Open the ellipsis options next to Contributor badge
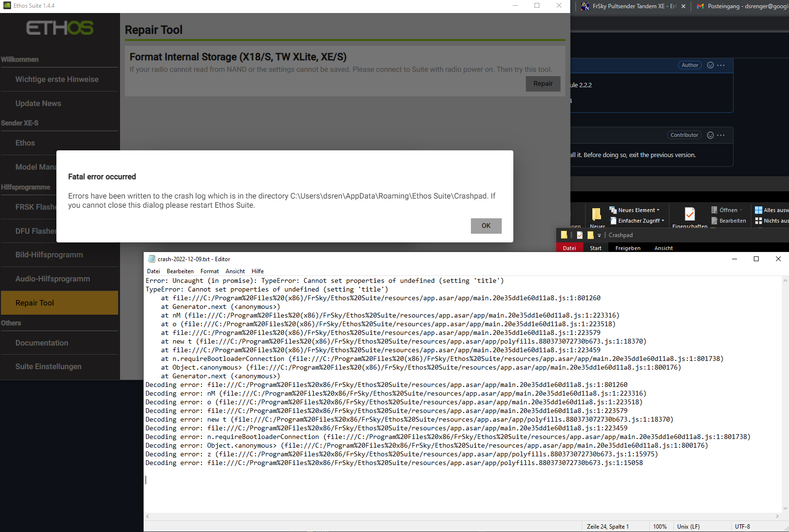Viewport: 789px width, 532px height. pyautogui.click(x=720, y=135)
